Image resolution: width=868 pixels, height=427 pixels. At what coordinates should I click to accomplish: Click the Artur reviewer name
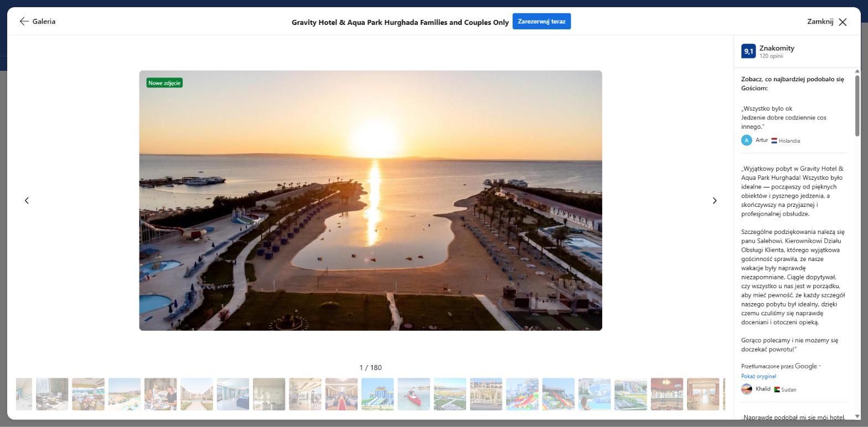(762, 140)
